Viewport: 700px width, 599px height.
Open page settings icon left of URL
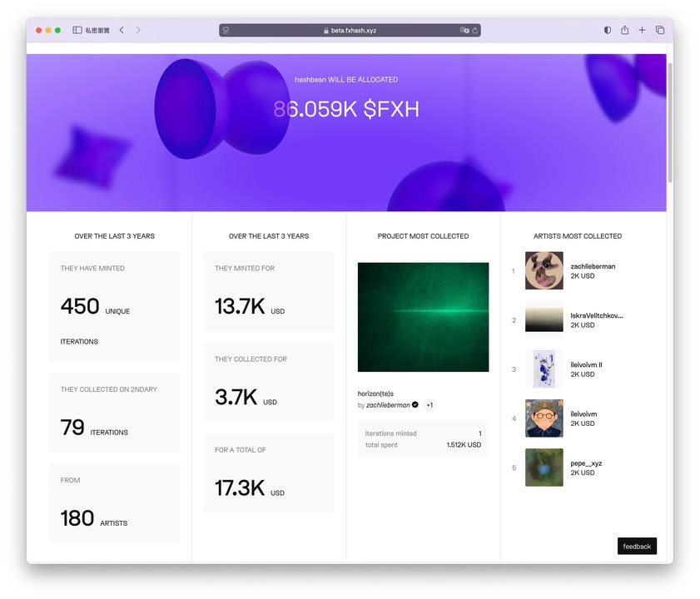tap(226, 31)
